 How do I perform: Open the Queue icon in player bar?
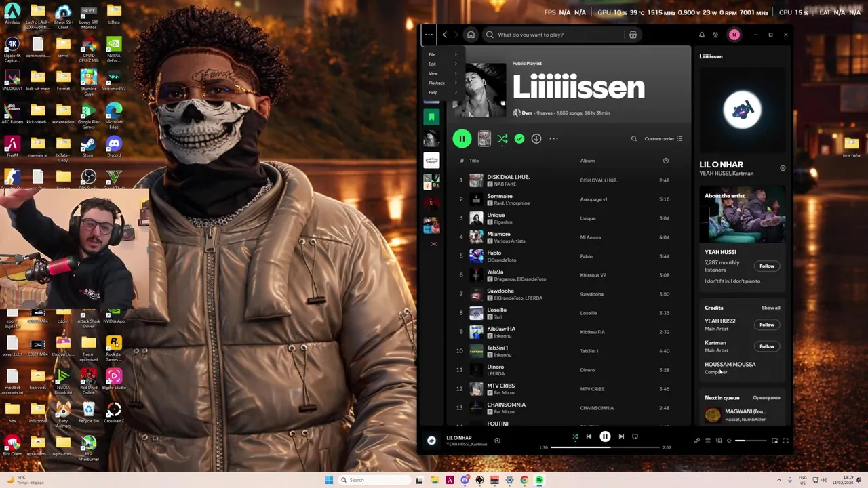(708, 441)
